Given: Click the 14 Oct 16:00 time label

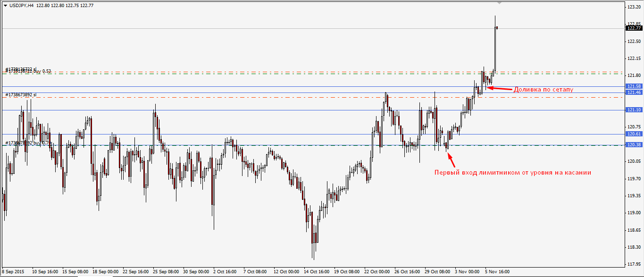Looking at the screenshot, I should click(317, 272).
